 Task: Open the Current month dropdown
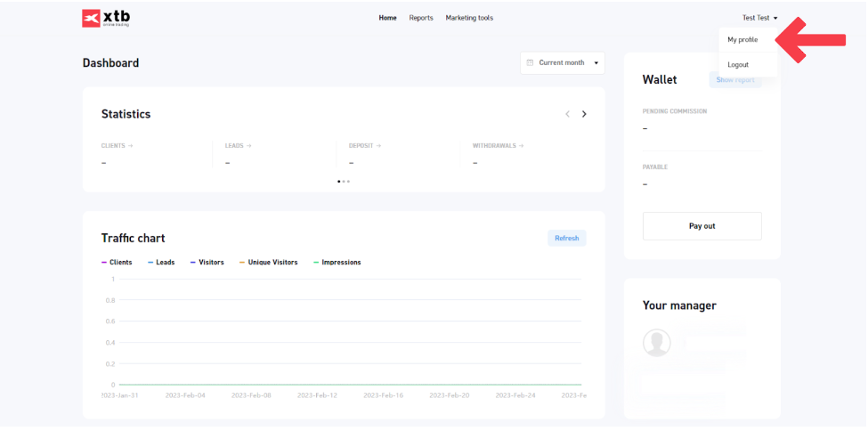(563, 63)
